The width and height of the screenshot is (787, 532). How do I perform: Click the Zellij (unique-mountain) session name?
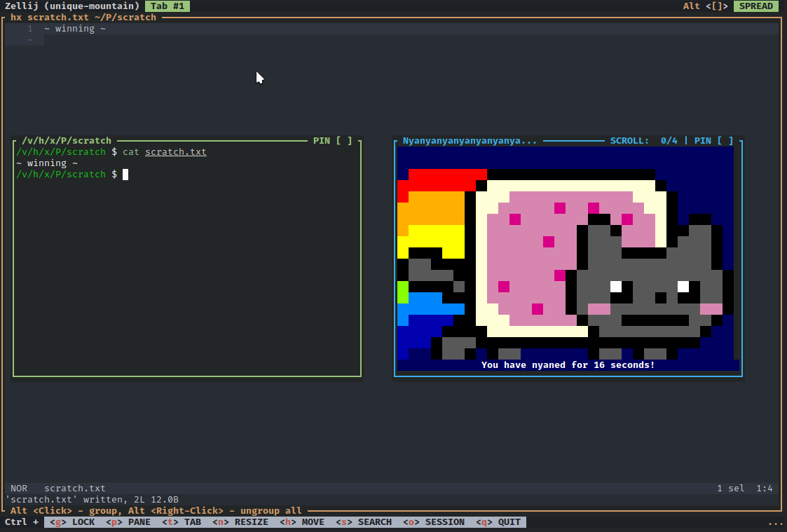[72, 6]
